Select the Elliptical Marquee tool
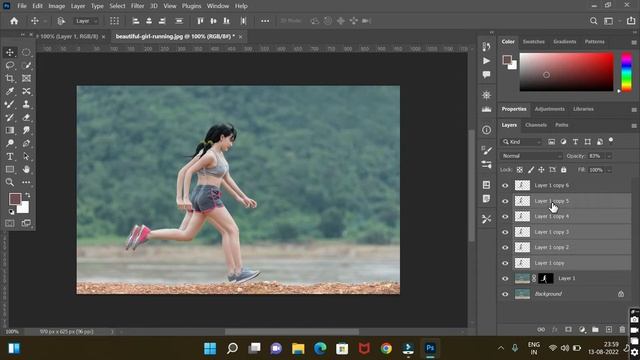 point(26,52)
